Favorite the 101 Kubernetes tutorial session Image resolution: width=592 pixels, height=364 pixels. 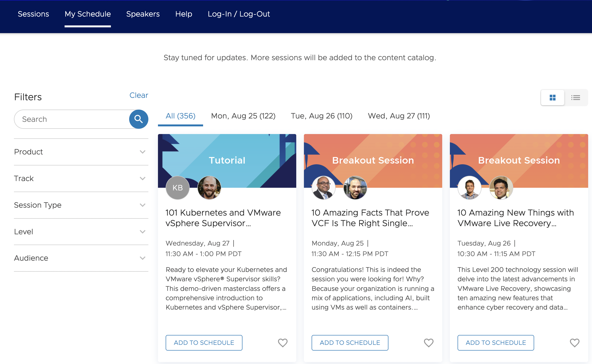[x=283, y=343]
